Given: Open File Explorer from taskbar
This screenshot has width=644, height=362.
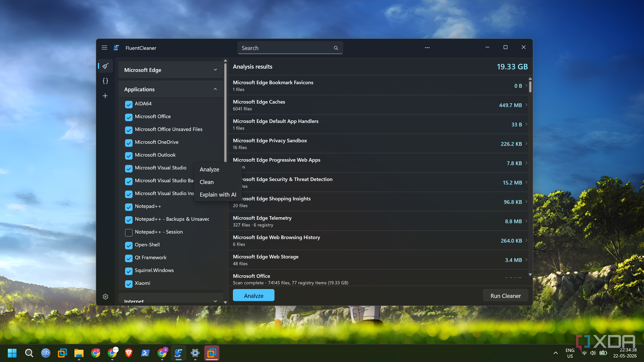Looking at the screenshot, I should pyautogui.click(x=79, y=353).
